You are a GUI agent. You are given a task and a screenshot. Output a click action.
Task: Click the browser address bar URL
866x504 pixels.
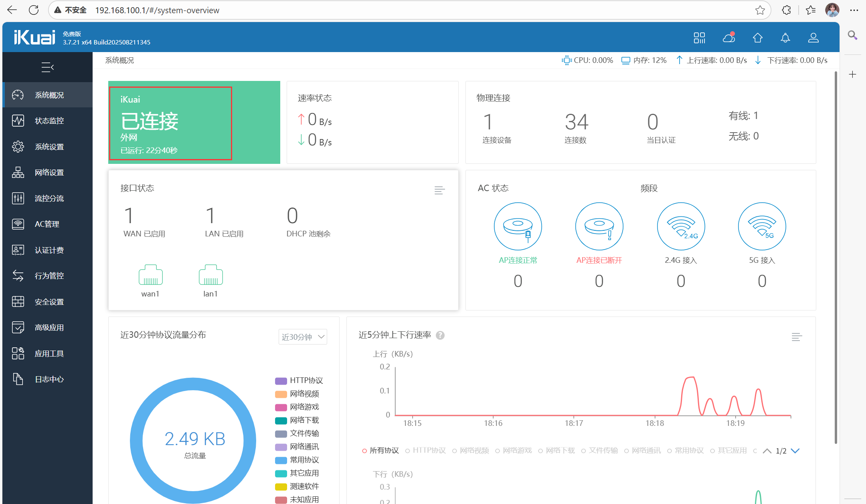(157, 10)
